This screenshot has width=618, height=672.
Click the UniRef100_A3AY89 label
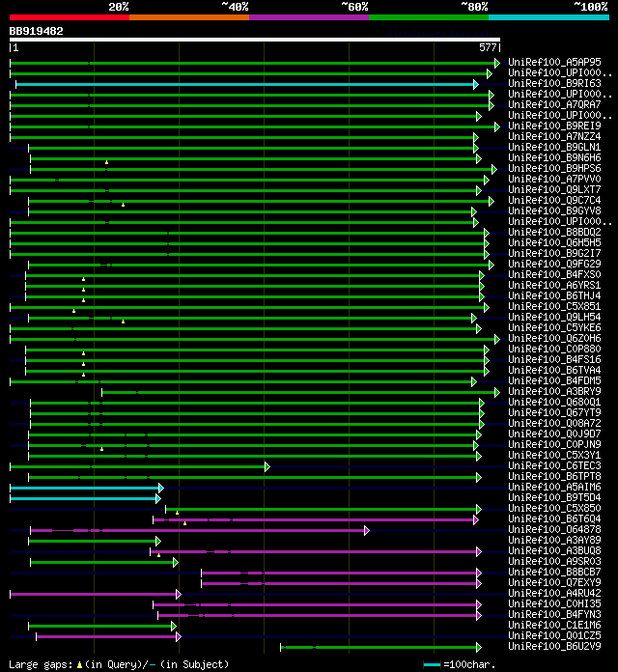554,540
